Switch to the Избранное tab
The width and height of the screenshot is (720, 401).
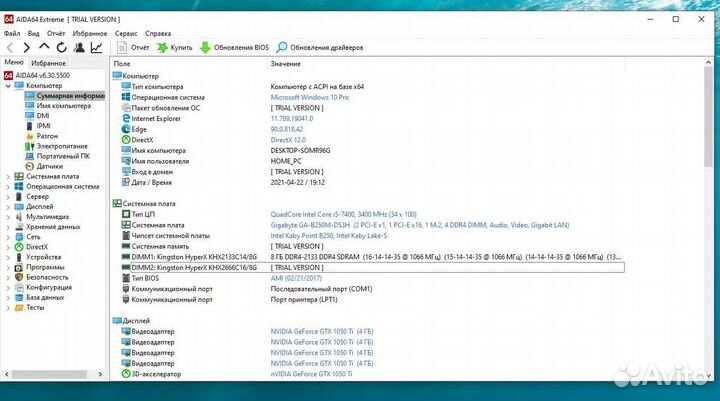47,63
